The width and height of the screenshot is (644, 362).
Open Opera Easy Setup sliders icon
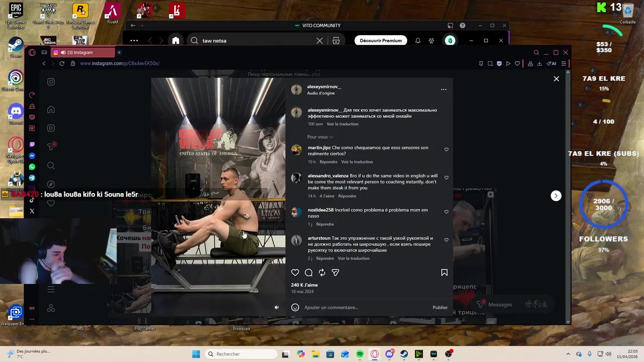564,63
